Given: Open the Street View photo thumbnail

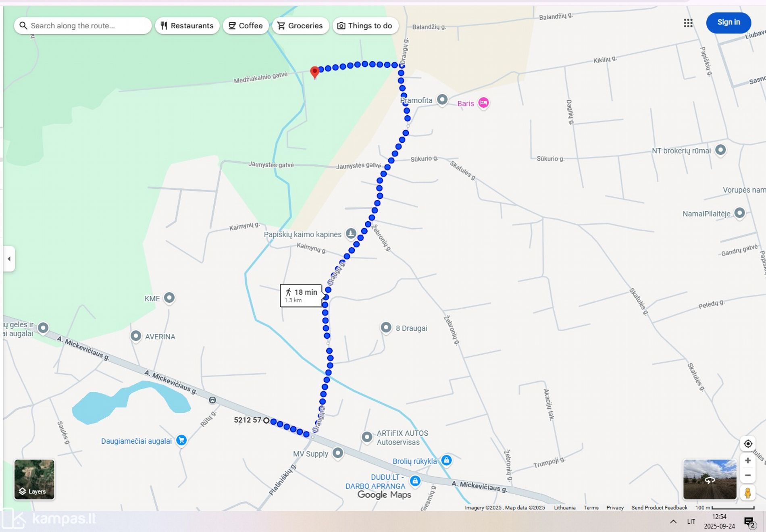Looking at the screenshot, I should point(710,480).
